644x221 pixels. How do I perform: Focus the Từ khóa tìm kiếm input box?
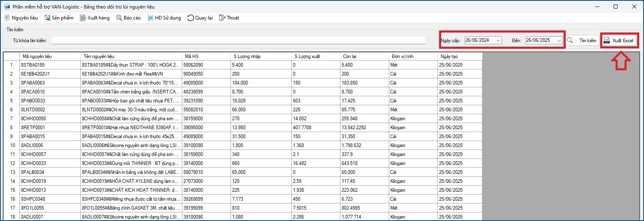(238, 40)
